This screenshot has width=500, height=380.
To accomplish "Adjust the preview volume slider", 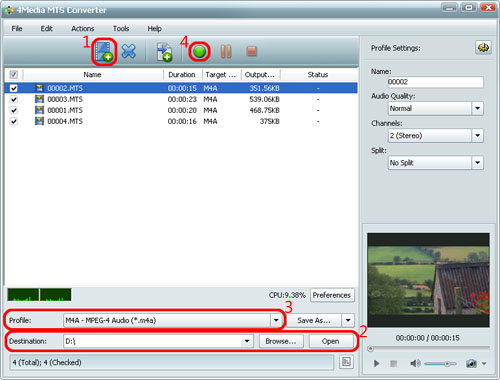I will (440, 363).
